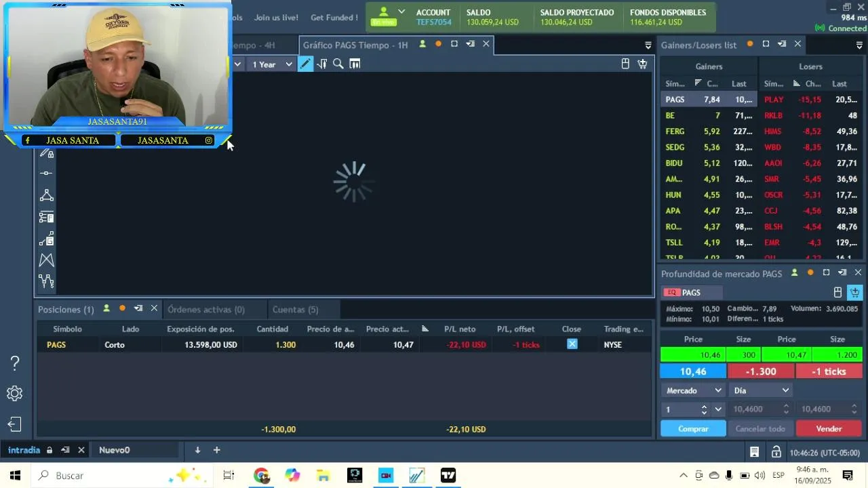
Task: Activate the drawing pencil tool in chart toolbar
Action: point(305,64)
